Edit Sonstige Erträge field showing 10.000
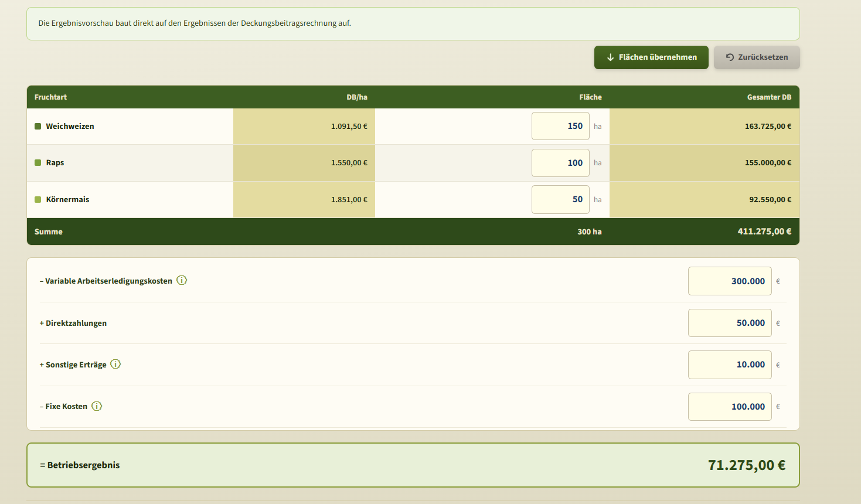This screenshot has height=504, width=861. coord(730,365)
